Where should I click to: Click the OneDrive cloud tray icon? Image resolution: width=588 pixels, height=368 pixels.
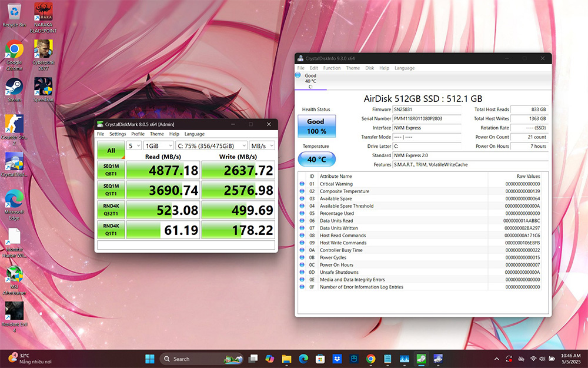[521, 359]
